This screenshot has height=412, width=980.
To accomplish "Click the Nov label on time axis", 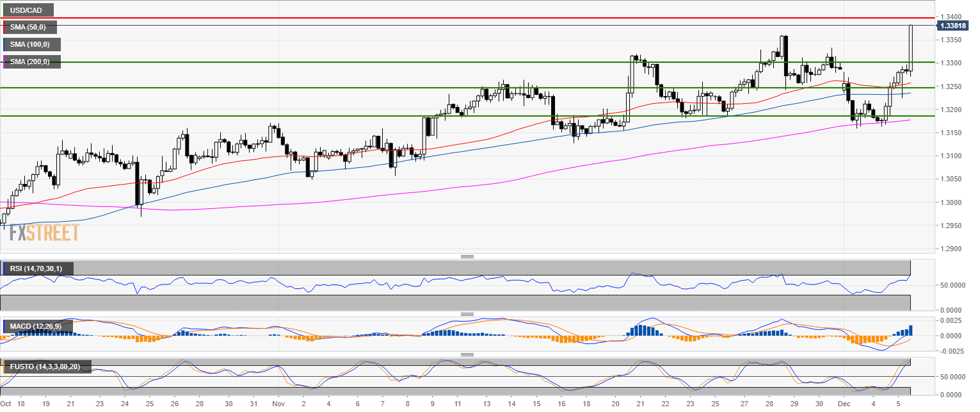I will point(277,405).
